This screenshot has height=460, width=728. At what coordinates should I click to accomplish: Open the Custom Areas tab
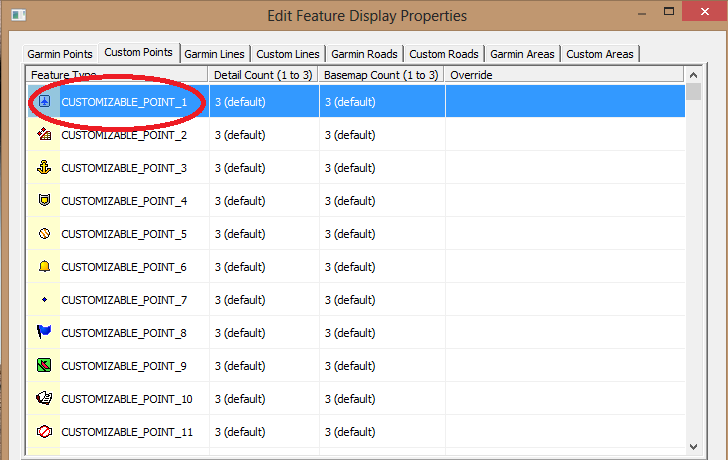click(x=599, y=54)
